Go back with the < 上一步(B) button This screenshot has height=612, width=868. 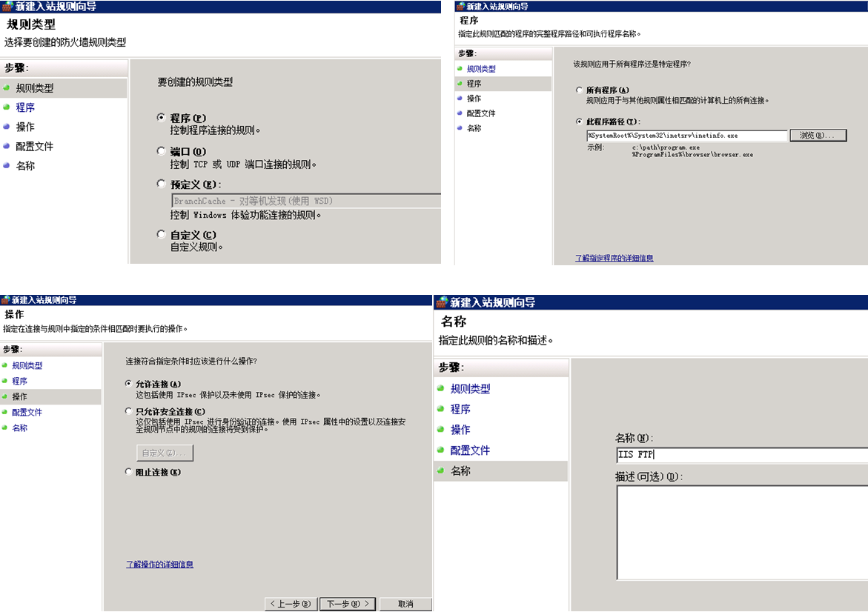(291, 604)
